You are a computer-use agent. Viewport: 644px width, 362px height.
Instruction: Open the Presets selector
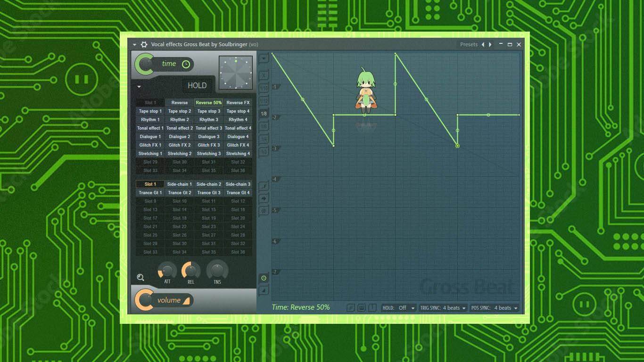(469, 44)
